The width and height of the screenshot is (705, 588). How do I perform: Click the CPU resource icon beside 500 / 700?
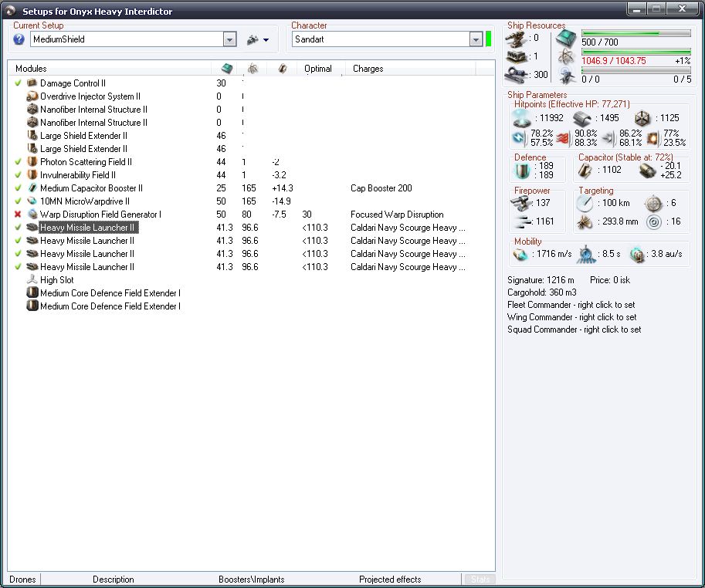pyautogui.click(x=566, y=39)
